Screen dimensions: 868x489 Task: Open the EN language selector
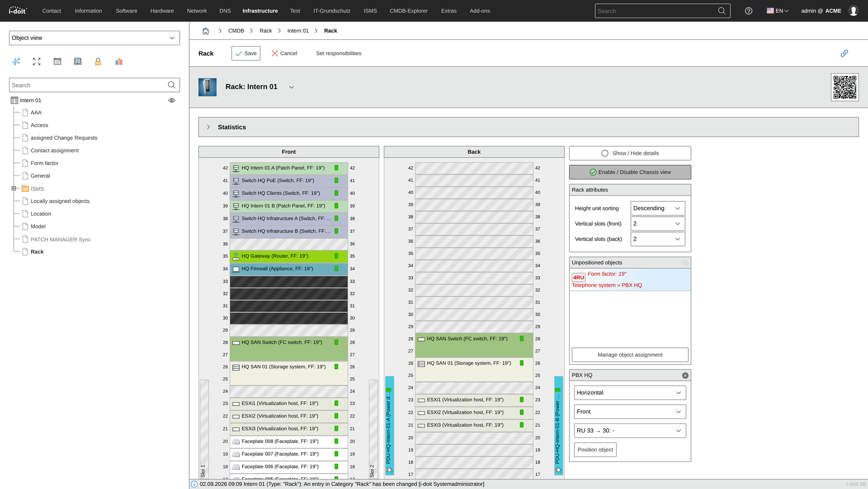click(778, 11)
